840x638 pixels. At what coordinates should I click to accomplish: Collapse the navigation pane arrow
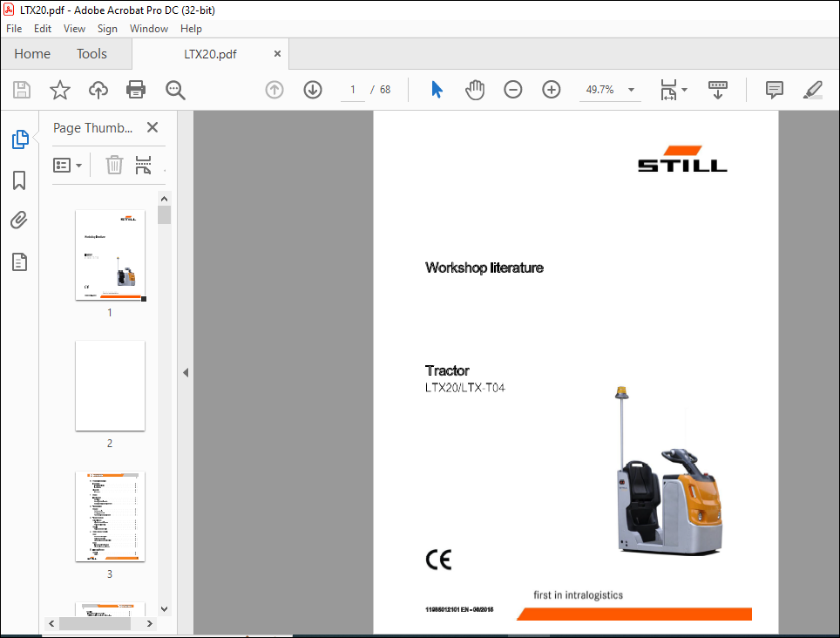186,372
